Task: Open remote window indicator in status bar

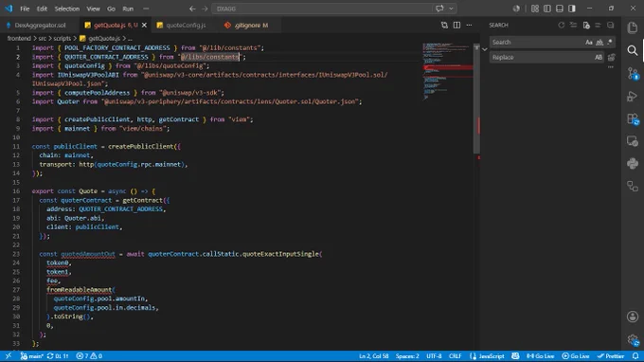Action: click(x=9, y=355)
